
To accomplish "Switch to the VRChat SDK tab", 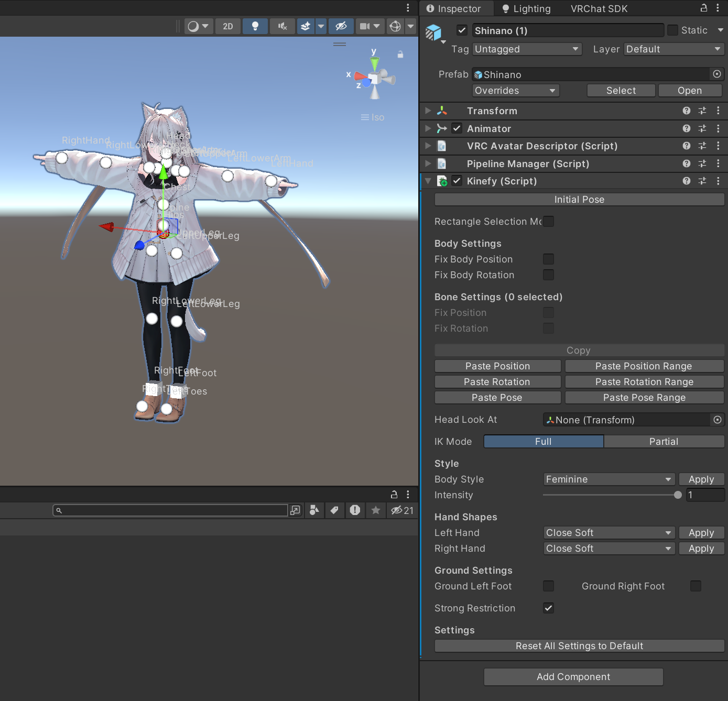I will click(599, 8).
